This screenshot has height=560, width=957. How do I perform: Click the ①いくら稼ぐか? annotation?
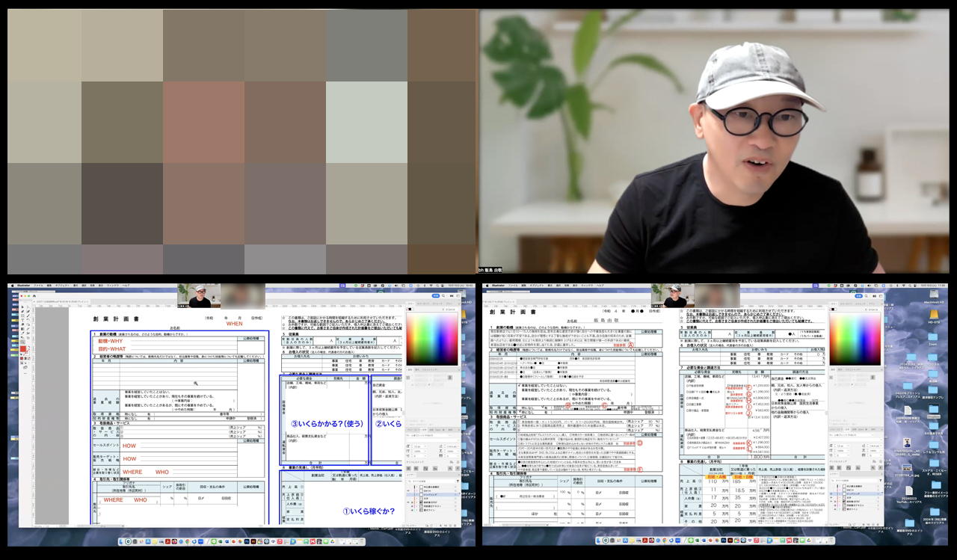369,511
